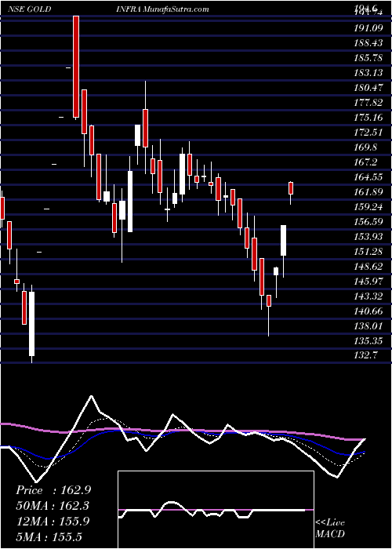
Task: Click the 191.09 price axis label
Action: pos(368,27)
